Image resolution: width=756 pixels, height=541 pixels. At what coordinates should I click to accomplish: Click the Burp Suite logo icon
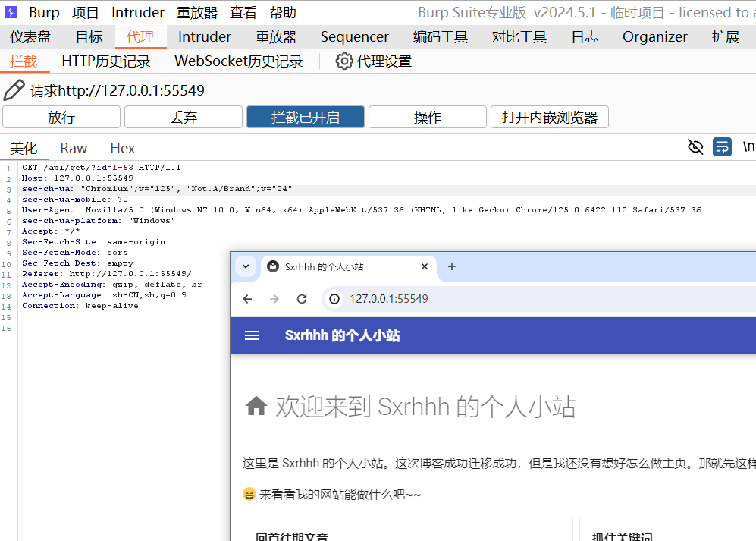click(11, 12)
